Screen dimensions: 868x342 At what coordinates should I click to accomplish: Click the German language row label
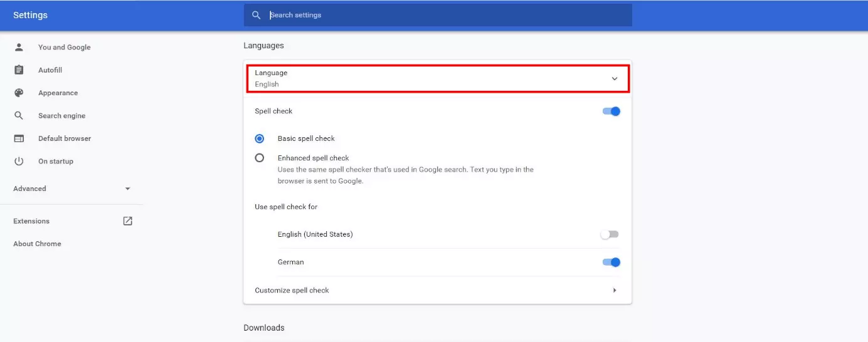tap(291, 262)
